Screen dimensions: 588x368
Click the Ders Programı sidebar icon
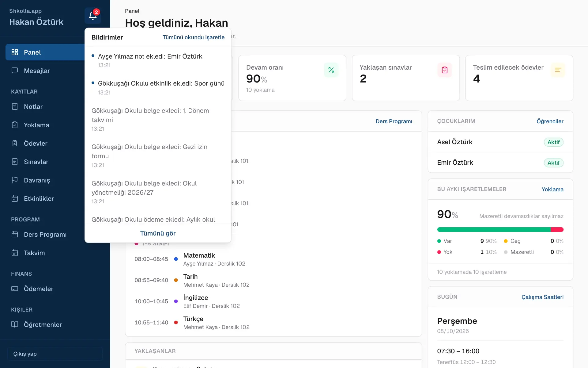tap(15, 234)
